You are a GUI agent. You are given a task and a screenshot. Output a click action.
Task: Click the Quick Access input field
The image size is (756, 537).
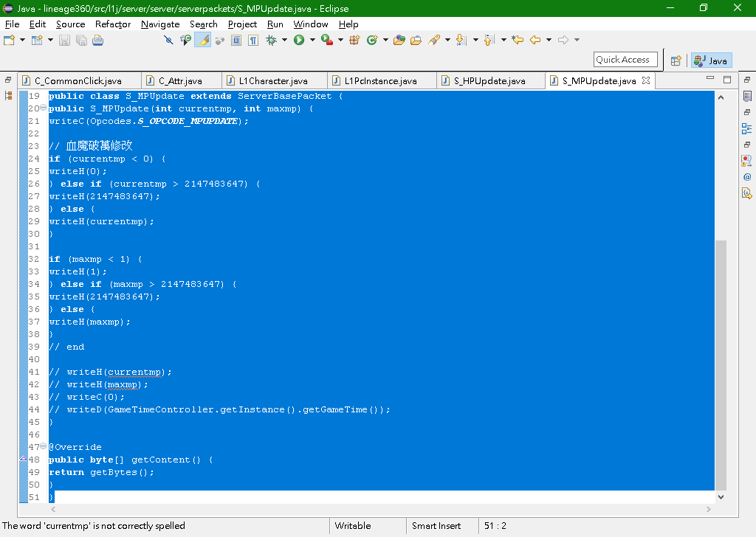click(x=625, y=60)
